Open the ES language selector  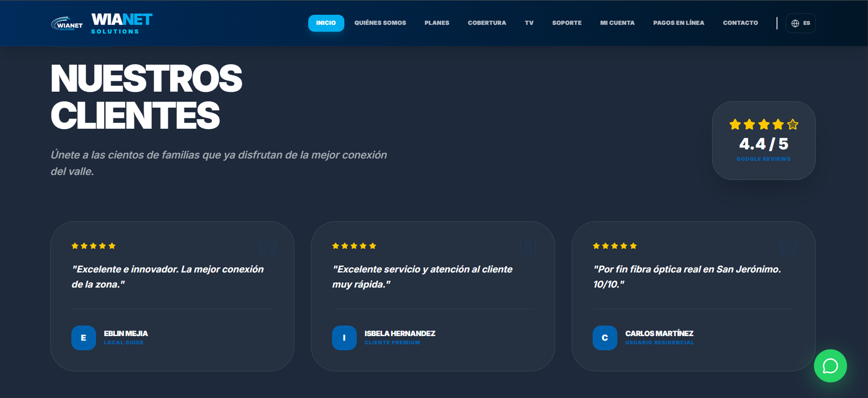(801, 23)
